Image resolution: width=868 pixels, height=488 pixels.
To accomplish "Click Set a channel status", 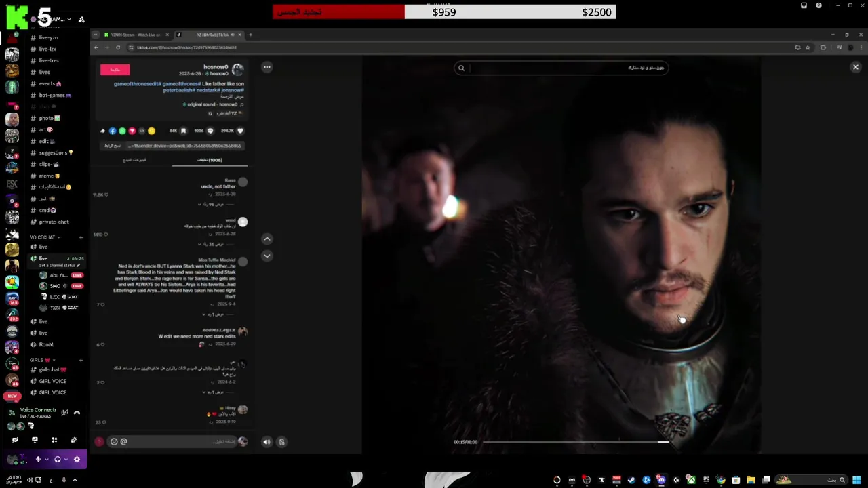I will 60,265.
